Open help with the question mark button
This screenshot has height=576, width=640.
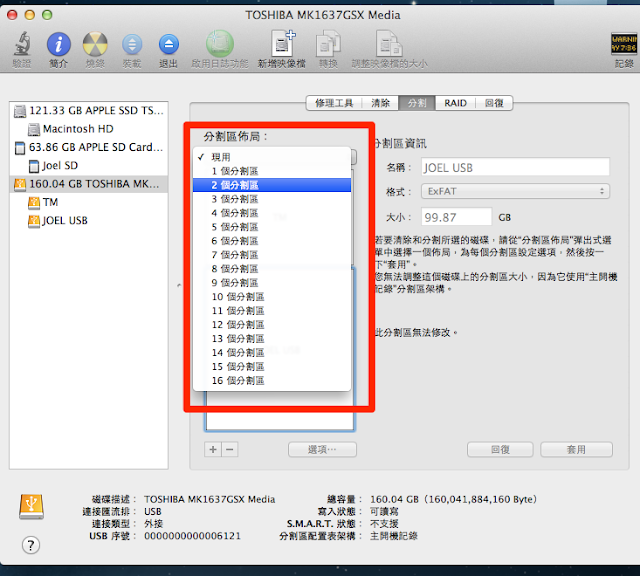[x=31, y=545]
